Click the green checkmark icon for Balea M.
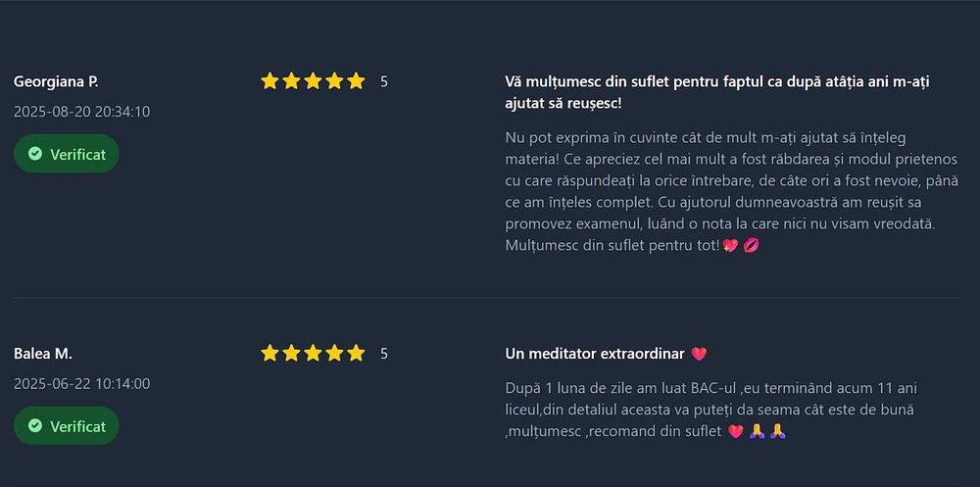This screenshot has width=980, height=487. click(x=35, y=426)
